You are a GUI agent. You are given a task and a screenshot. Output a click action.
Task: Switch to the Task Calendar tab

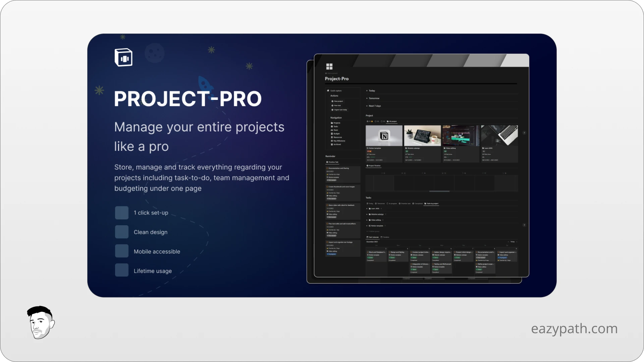374,237
